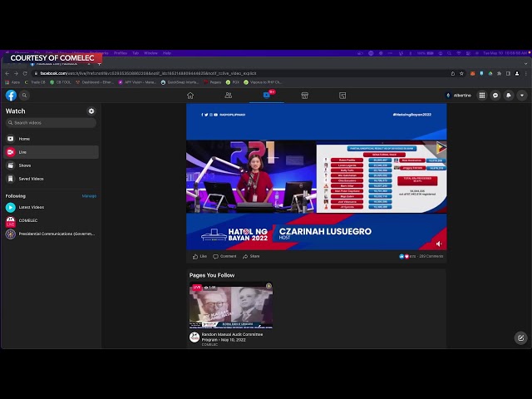
Task: Open the Random Manual Audit live thumbnail
Action: tap(231, 305)
